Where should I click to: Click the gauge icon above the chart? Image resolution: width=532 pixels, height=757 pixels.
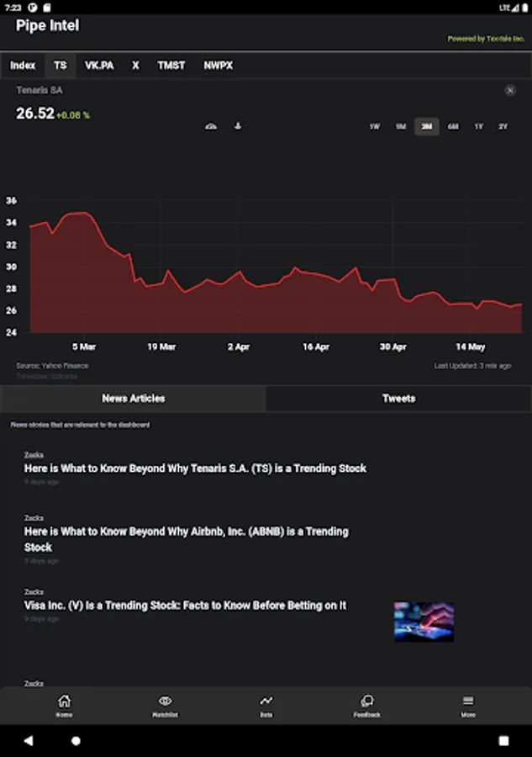(x=211, y=126)
